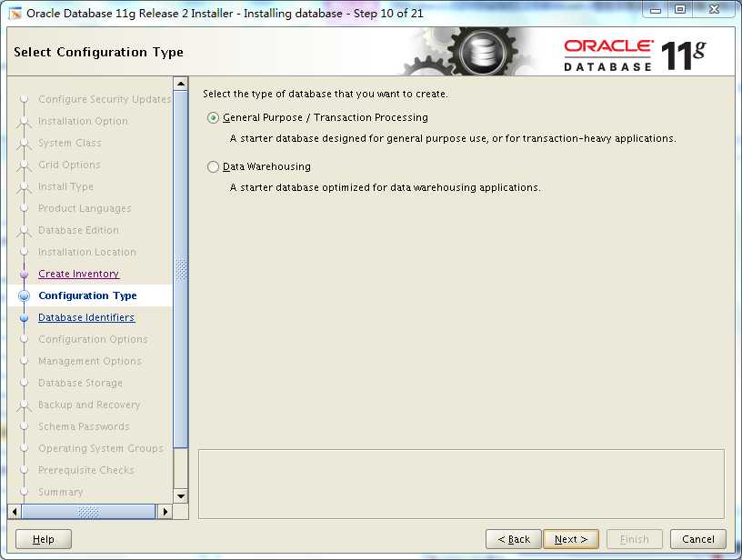The width and height of the screenshot is (742, 560).
Task: Open the Create Inventory step link
Action: (x=78, y=274)
